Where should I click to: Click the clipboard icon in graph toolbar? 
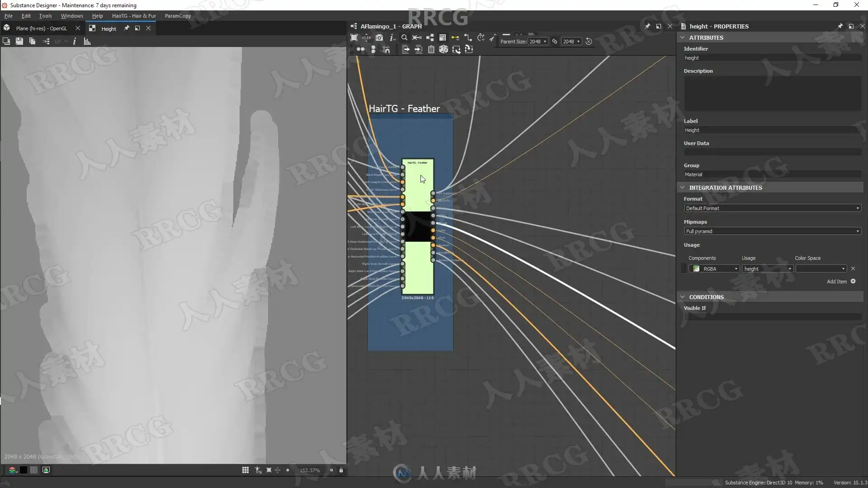pos(431,50)
